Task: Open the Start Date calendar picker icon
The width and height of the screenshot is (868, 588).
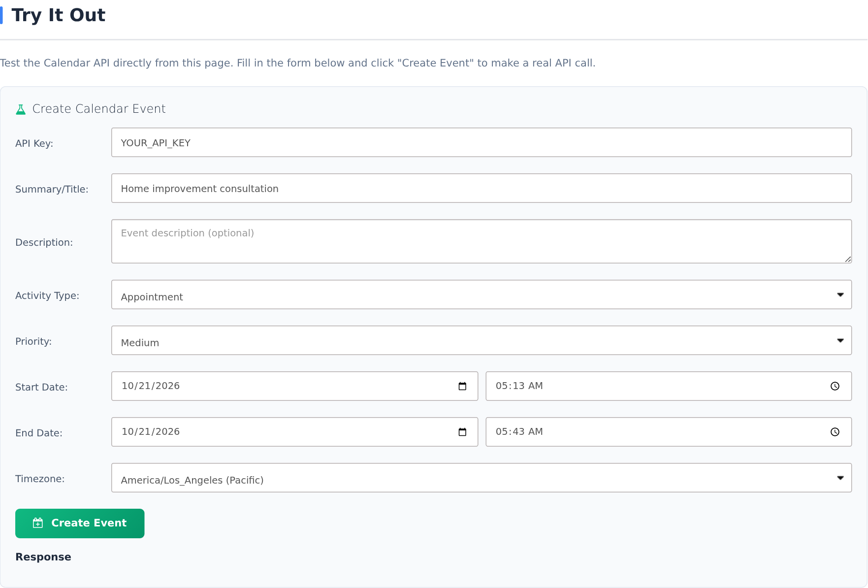Action: point(462,386)
